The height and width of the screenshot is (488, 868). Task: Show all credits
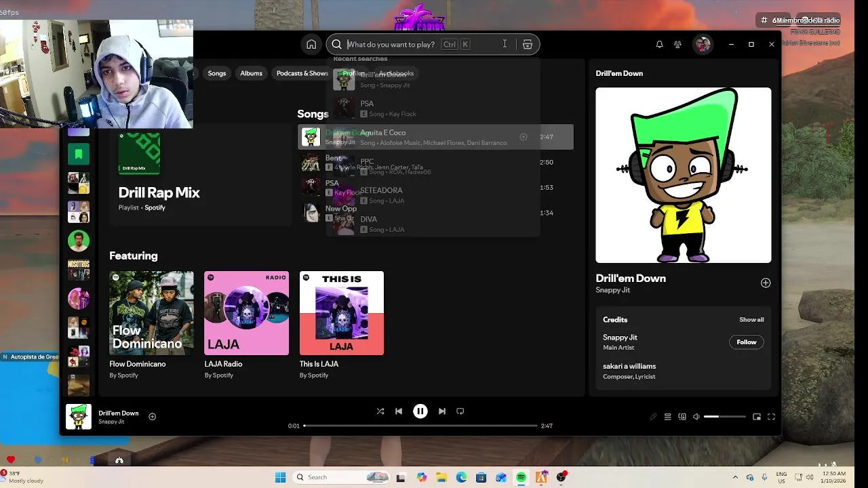pos(751,320)
